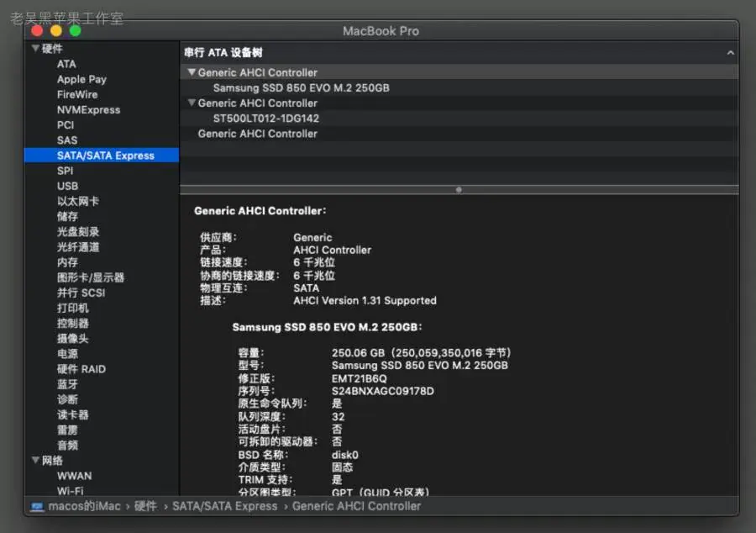Screen dimensions: 756x533
Task: Select 光盘刻录 disc burning entry
Action: (x=78, y=232)
